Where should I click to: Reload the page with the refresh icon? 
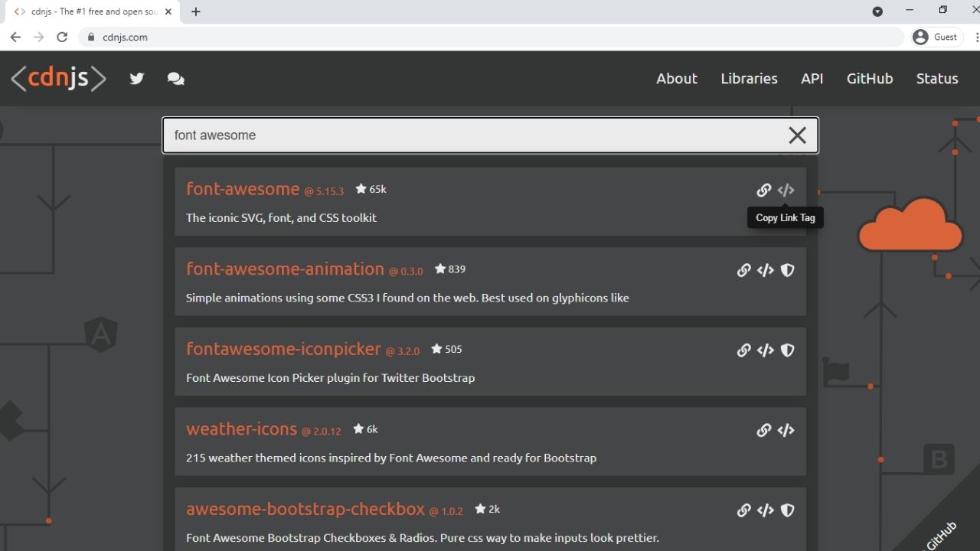pyautogui.click(x=62, y=37)
